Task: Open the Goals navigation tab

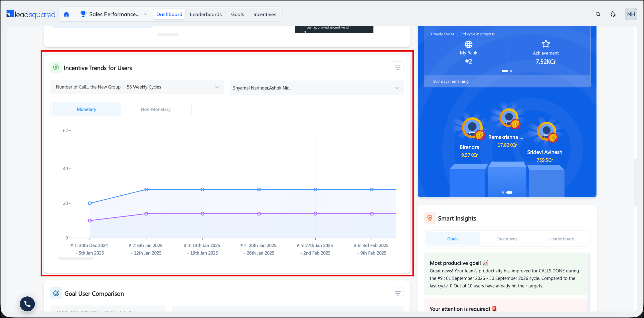Action: (237, 14)
